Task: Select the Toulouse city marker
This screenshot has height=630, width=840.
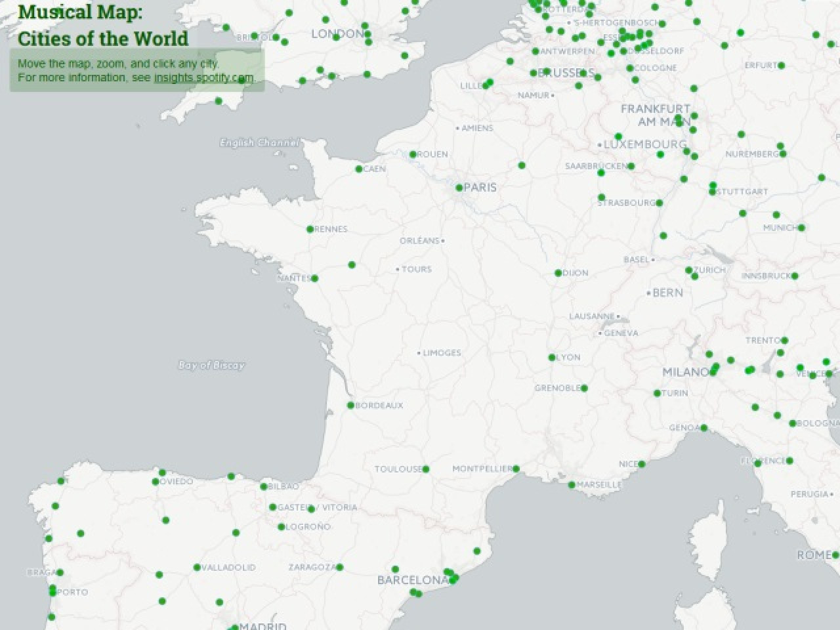Action: [x=425, y=469]
